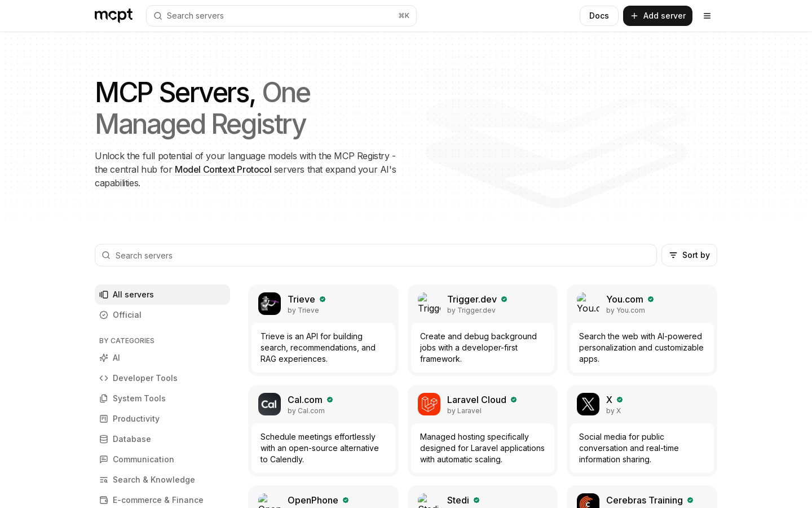Open the Sort by dropdown
Image resolution: width=812 pixels, height=508 pixels.
[x=689, y=255]
